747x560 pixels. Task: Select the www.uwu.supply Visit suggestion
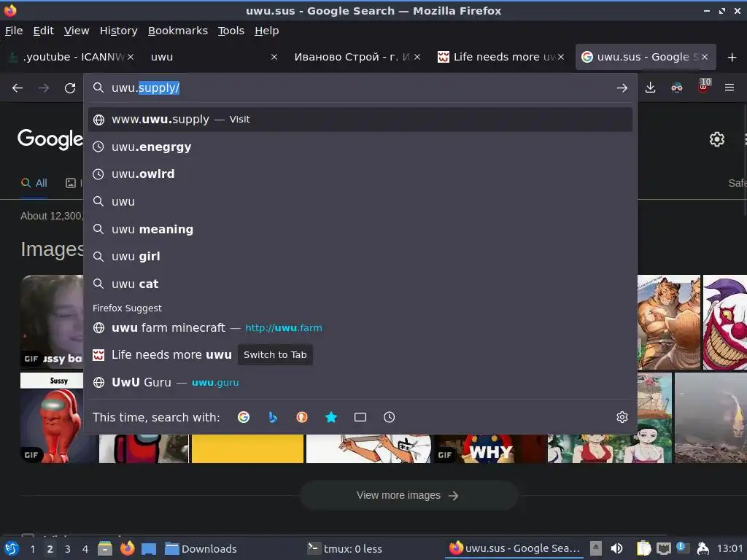click(x=360, y=120)
